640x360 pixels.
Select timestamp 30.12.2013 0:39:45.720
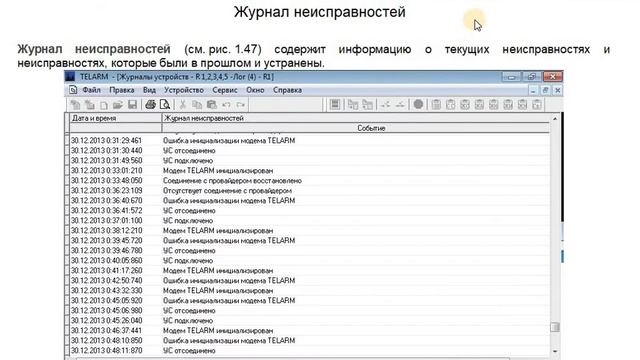[107, 240]
